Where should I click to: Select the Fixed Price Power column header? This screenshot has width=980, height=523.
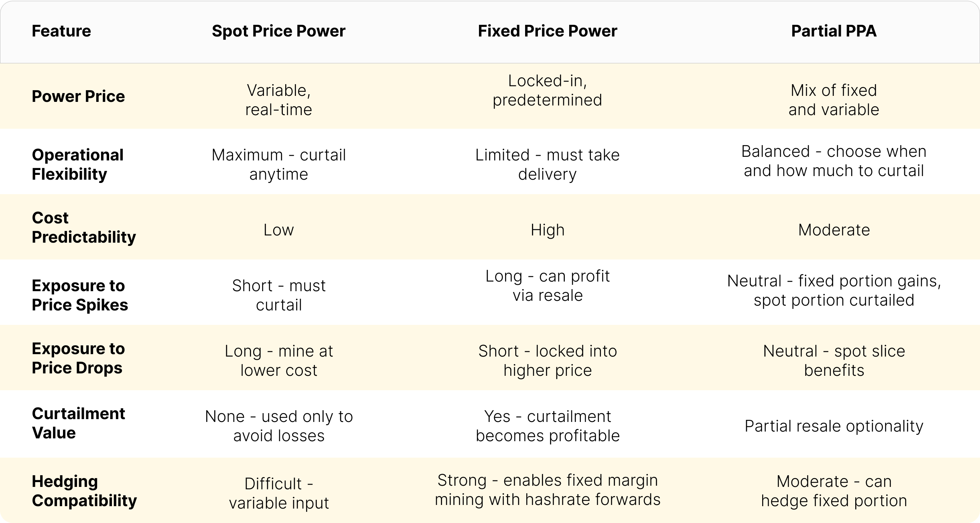coord(548,31)
